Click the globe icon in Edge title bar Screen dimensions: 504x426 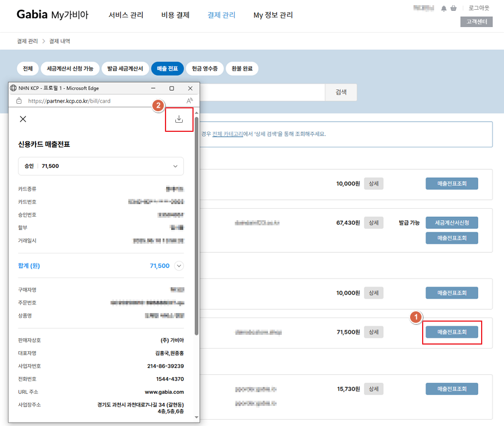[13, 88]
